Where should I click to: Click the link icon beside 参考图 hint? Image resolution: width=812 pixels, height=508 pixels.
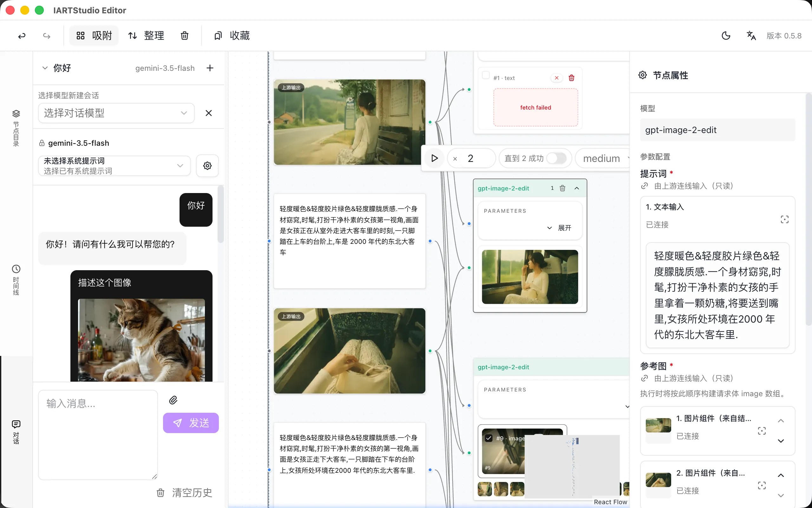pos(644,378)
